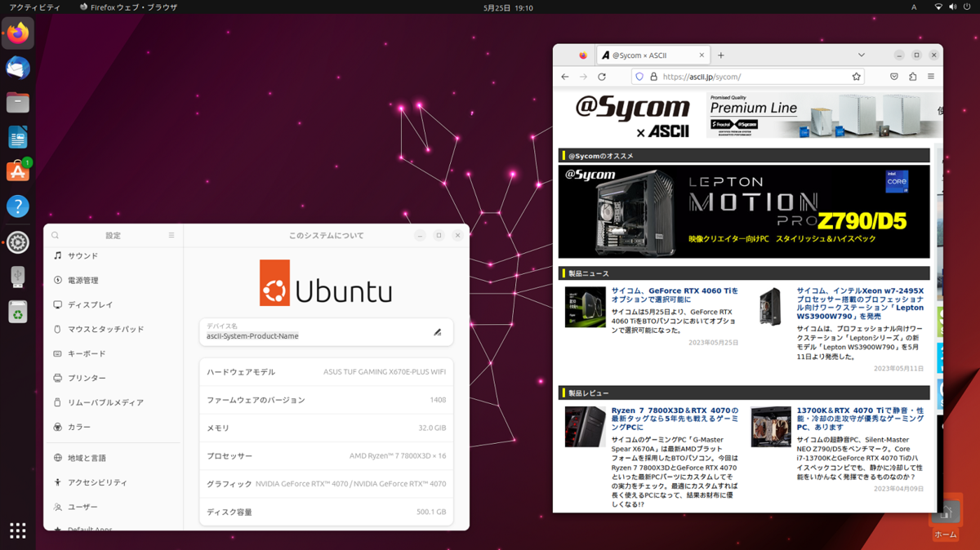Select カラー in the Settings sidebar

pos(114,427)
